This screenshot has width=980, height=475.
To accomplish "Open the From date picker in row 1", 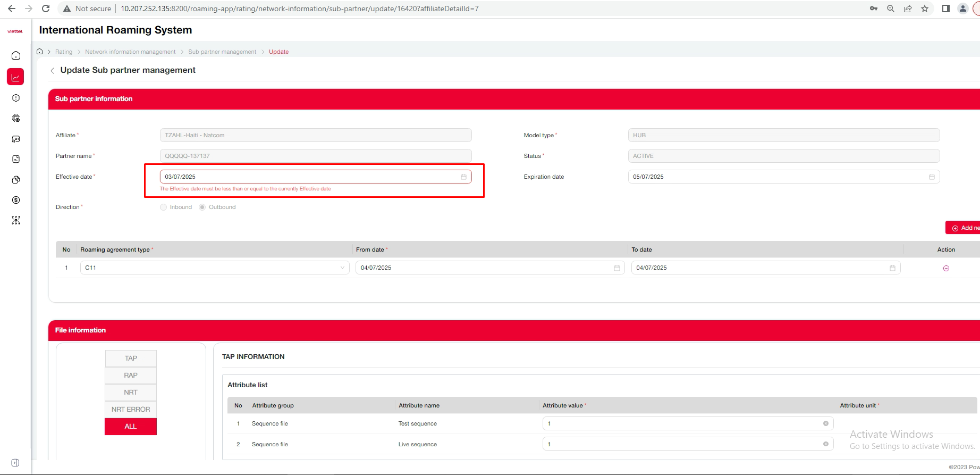I will coord(616,268).
